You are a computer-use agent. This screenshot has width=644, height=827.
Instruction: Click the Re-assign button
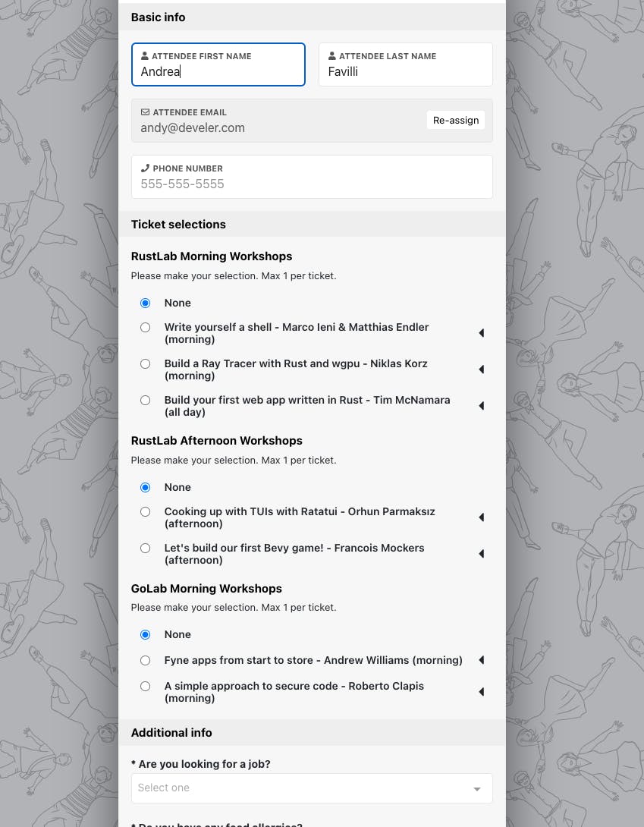point(456,120)
